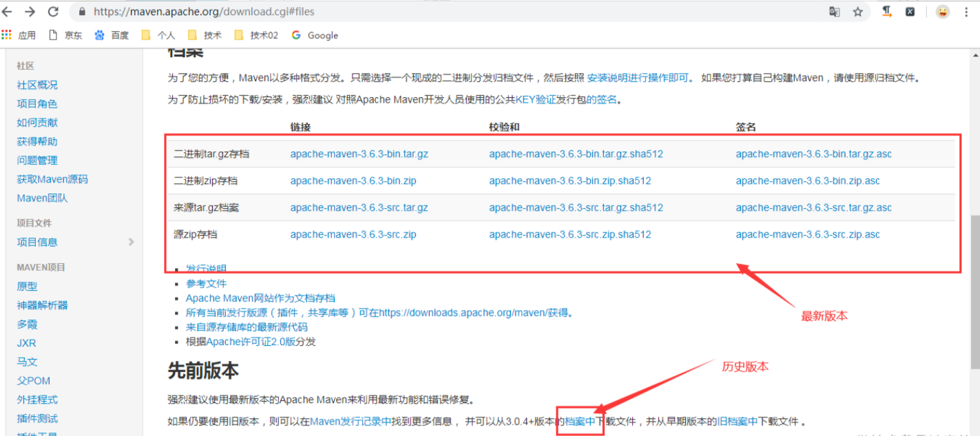This screenshot has height=436, width=980.
Task: Open apache-maven-3.6.3-src.tar.gz.sha512 checksum
Action: pyautogui.click(x=576, y=207)
